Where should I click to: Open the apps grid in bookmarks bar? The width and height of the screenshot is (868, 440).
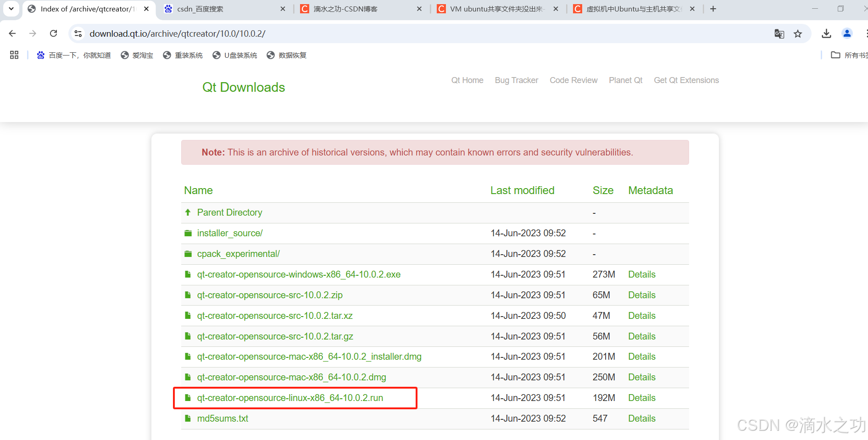14,55
